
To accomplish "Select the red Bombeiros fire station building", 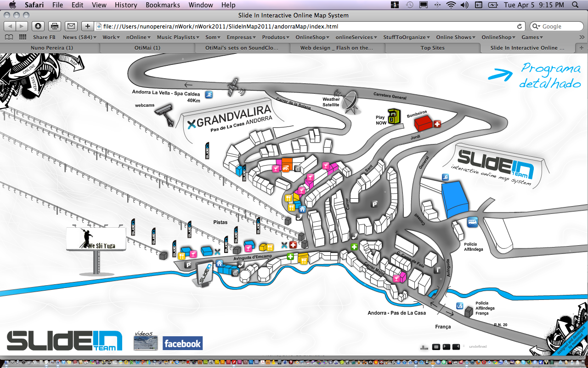I will 424,124.
